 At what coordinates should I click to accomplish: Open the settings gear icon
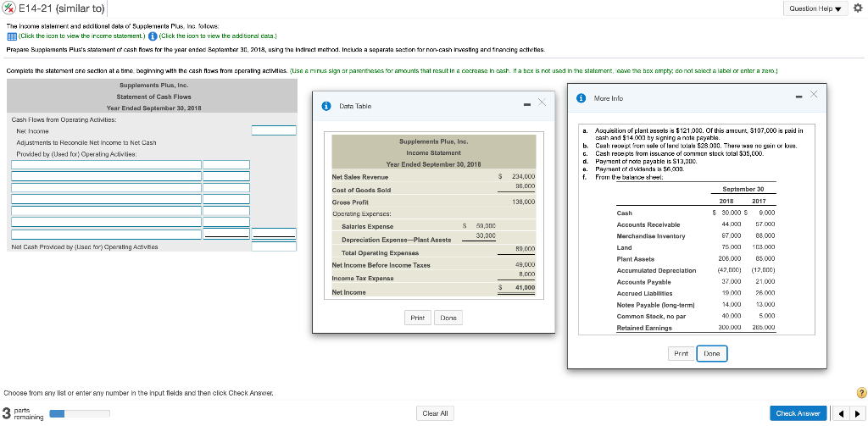coord(857,8)
